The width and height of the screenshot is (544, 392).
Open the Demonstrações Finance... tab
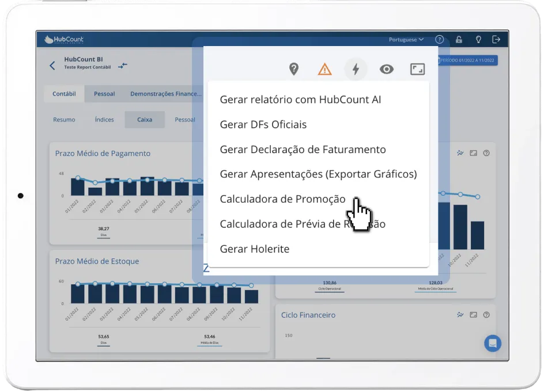pyautogui.click(x=166, y=94)
